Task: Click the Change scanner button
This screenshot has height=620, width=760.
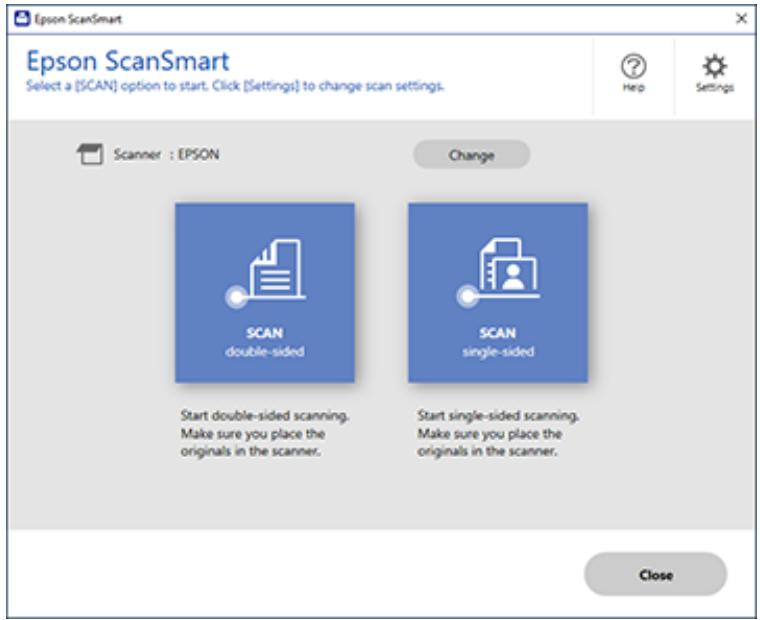Action: click(471, 155)
